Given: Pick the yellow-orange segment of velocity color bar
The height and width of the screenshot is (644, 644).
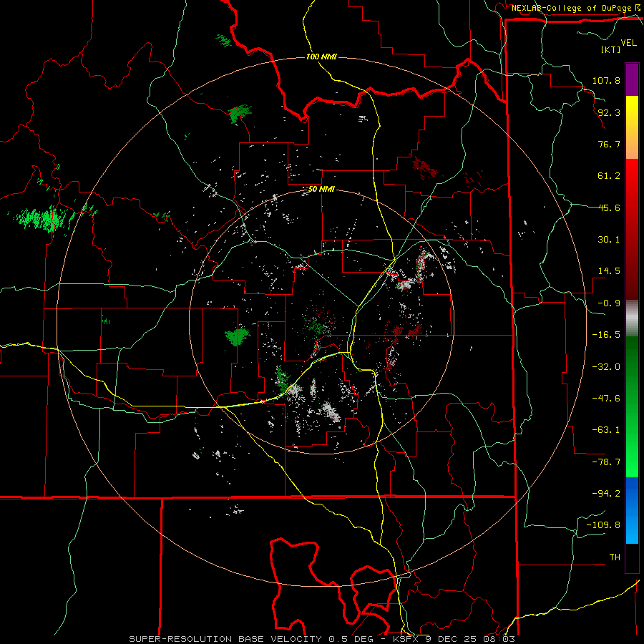Looking at the screenshot, I should (632, 127).
